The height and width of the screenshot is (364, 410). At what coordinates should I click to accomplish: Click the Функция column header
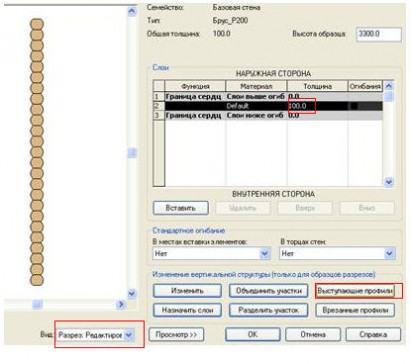tap(195, 86)
